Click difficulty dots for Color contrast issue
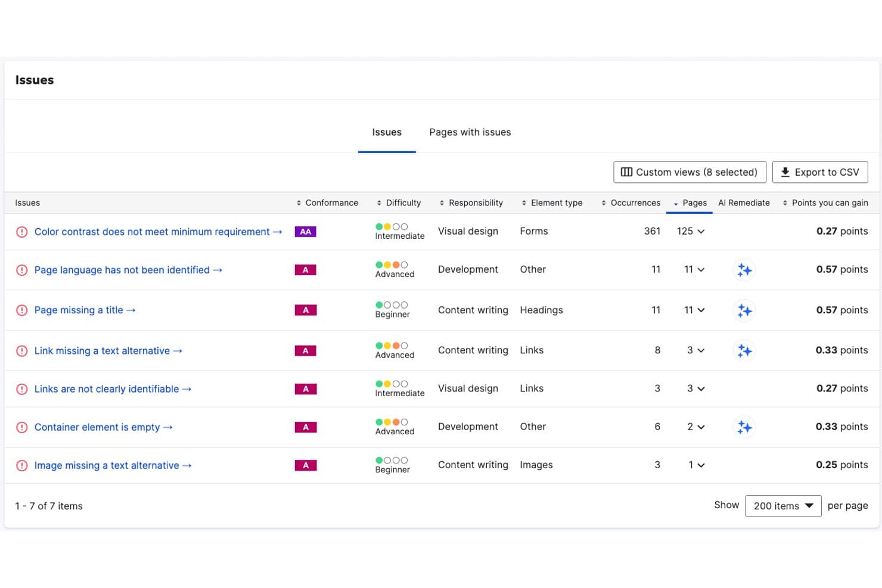This screenshot has height=588, width=882. 392,226
